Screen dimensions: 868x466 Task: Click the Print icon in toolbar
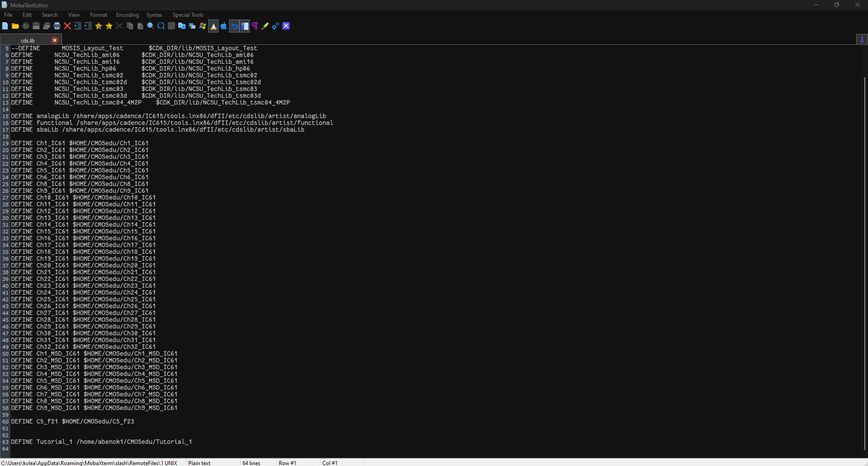point(57,26)
